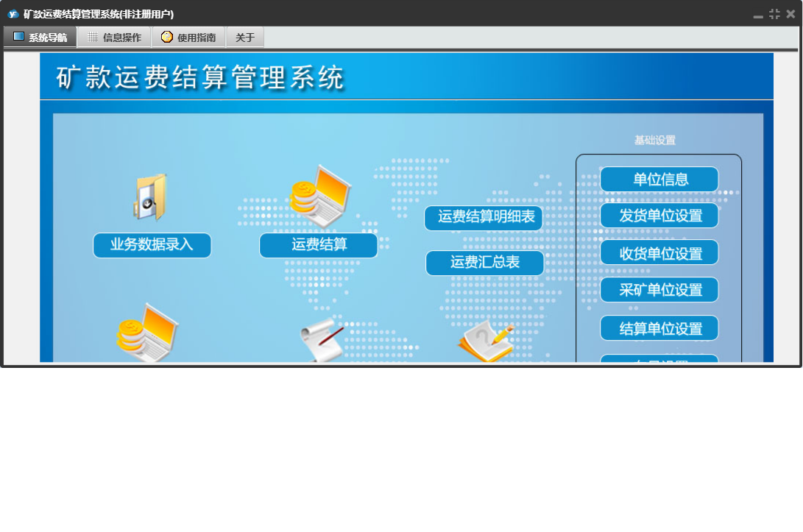Open 单位信息 settings
Image resolution: width=803 pixels, height=532 pixels.
pos(659,180)
